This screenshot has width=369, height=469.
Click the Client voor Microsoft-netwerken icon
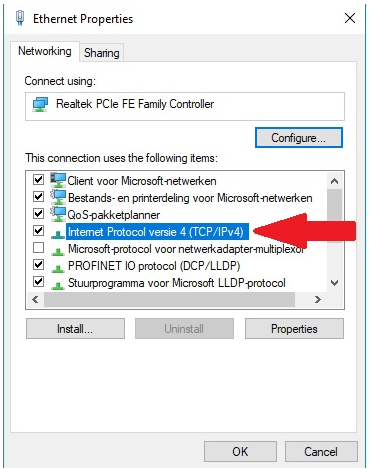[x=58, y=180]
